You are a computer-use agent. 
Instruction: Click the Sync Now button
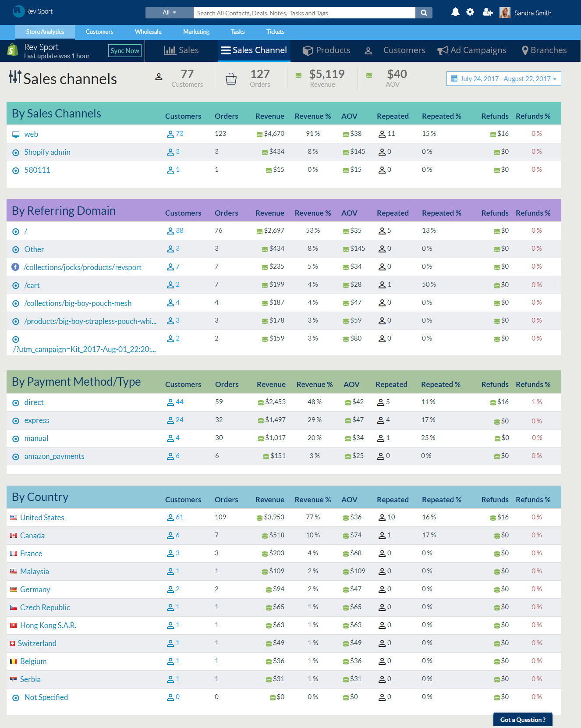click(125, 51)
